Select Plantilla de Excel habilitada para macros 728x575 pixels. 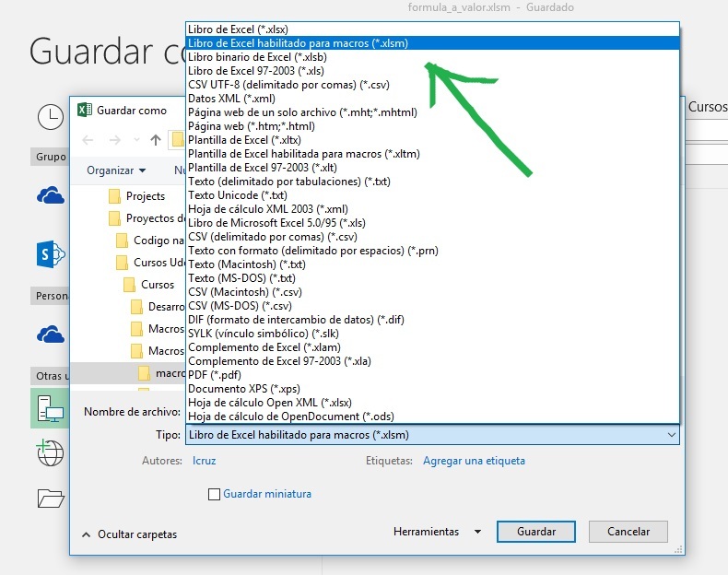pos(432,154)
